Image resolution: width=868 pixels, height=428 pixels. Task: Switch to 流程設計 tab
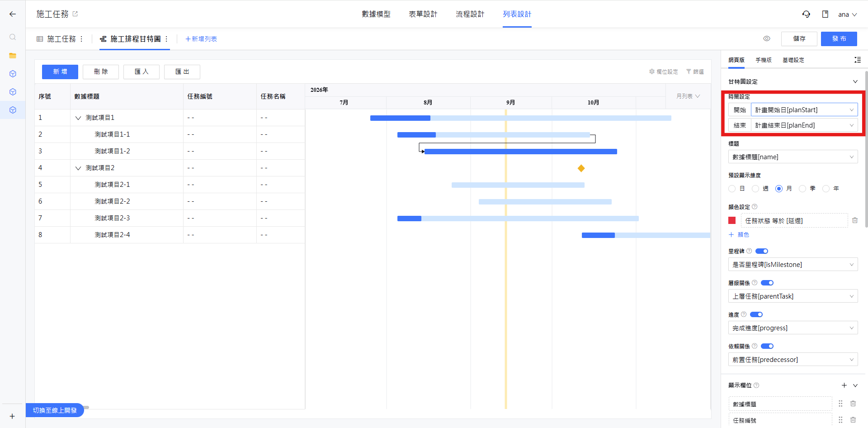[x=470, y=14]
